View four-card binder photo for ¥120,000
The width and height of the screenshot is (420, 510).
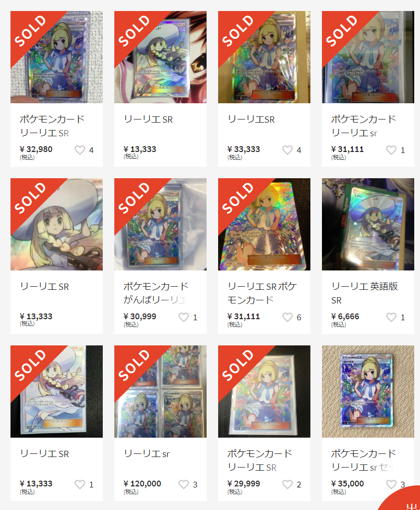pyautogui.click(x=160, y=392)
